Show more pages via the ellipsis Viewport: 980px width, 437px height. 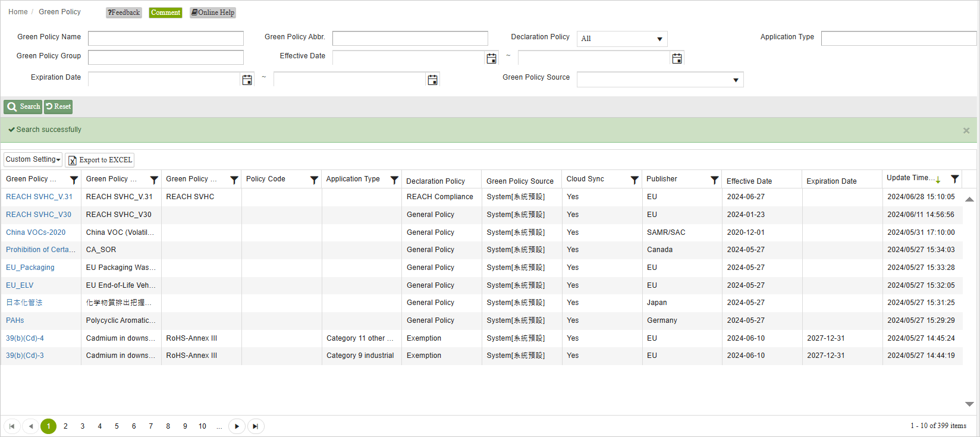pyautogui.click(x=219, y=426)
